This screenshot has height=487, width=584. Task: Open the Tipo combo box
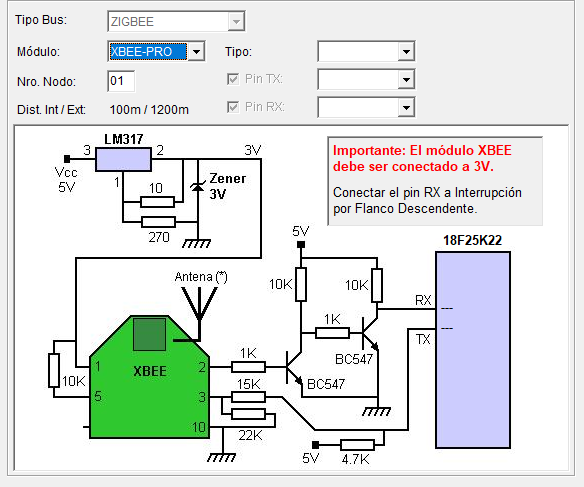tap(366, 51)
